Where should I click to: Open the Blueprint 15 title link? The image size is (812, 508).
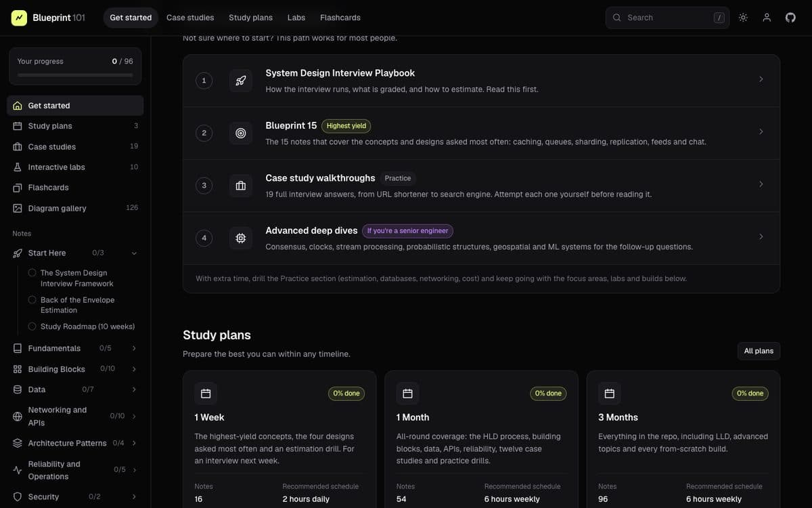pos(291,125)
